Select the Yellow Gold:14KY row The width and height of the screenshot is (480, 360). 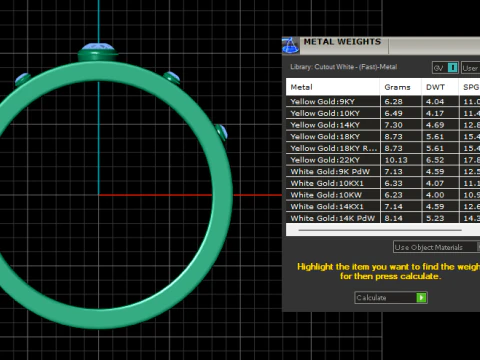(383, 125)
